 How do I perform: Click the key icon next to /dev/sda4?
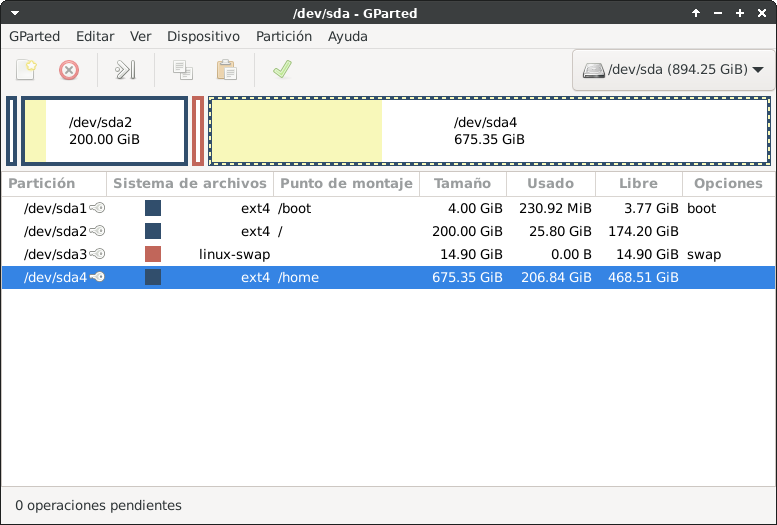(97, 277)
